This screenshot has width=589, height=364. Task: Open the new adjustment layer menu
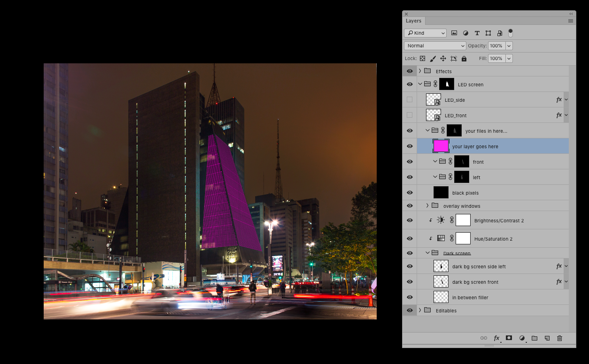(522, 338)
